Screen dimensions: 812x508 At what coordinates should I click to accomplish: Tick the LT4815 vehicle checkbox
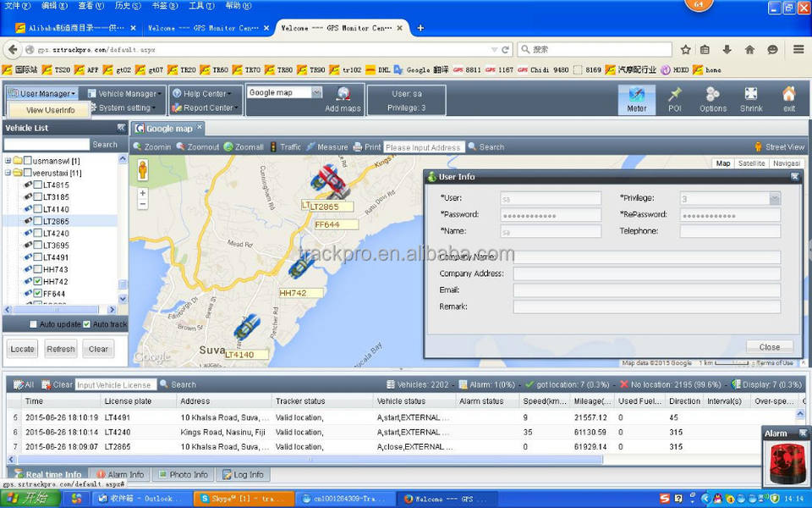[39, 185]
